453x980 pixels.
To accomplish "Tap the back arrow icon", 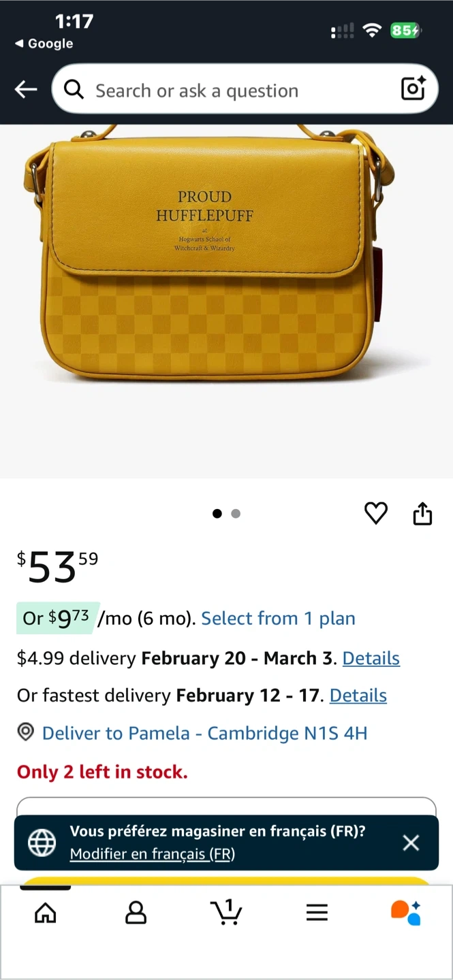I will tap(26, 90).
